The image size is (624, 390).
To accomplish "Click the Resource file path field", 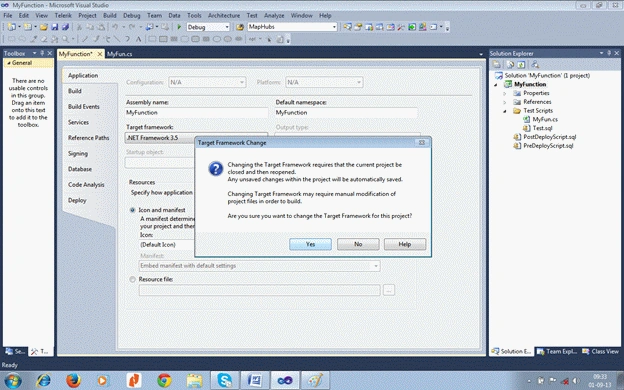I will 259,290.
